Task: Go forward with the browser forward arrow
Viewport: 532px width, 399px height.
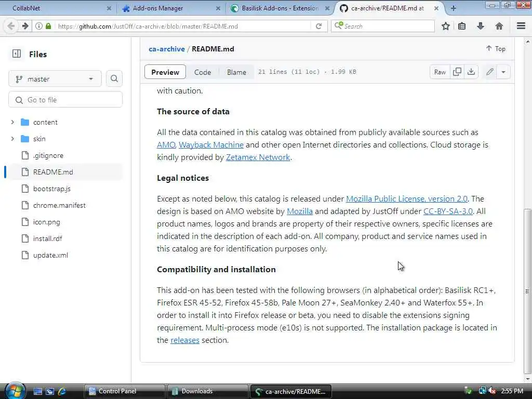Action: 25,26
